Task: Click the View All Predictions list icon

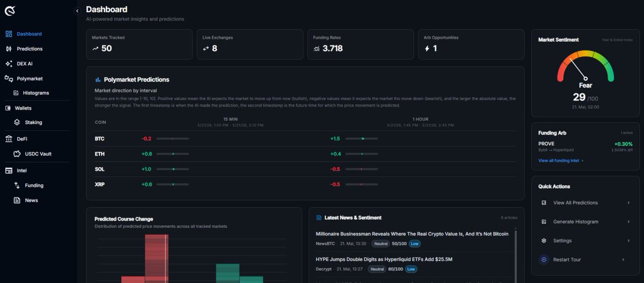Action: [544, 203]
